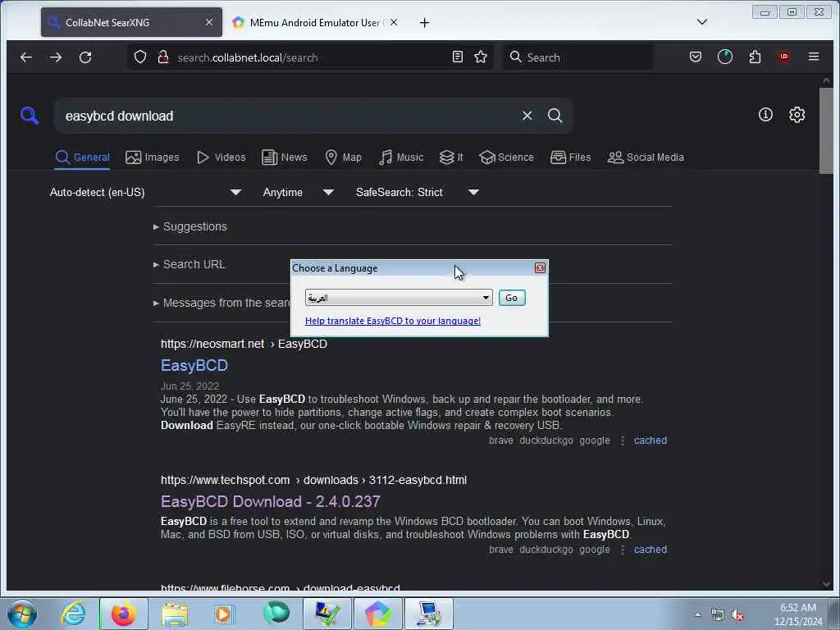The image size is (840, 630).
Task: Open the circular progress extension icon in toolbar
Action: 725,57
